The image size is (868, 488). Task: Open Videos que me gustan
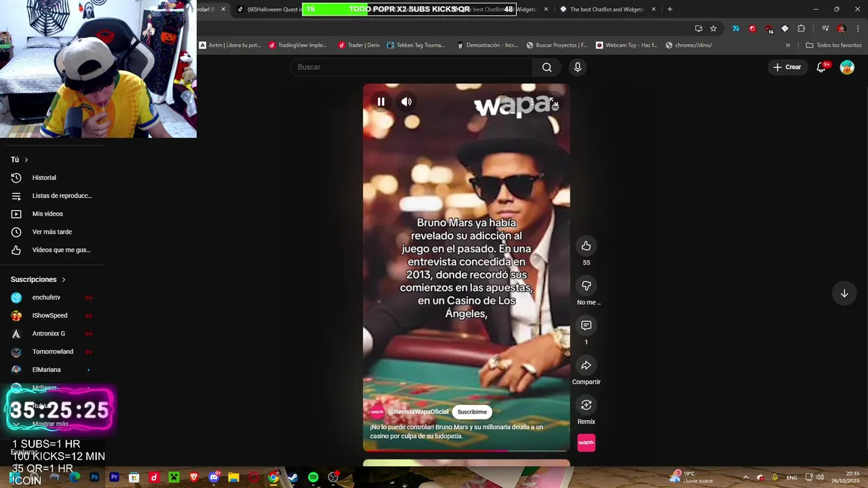(x=52, y=250)
